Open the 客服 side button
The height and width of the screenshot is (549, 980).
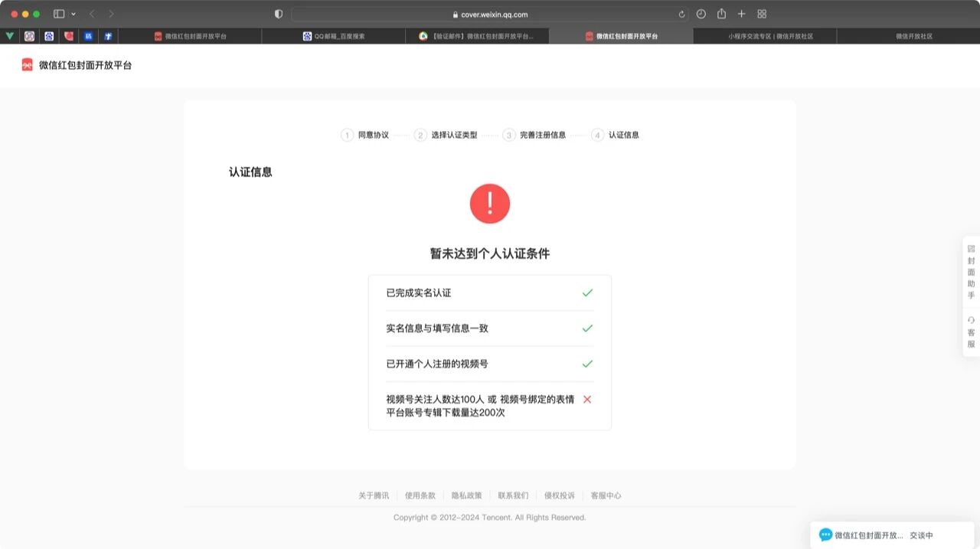pyautogui.click(x=971, y=332)
